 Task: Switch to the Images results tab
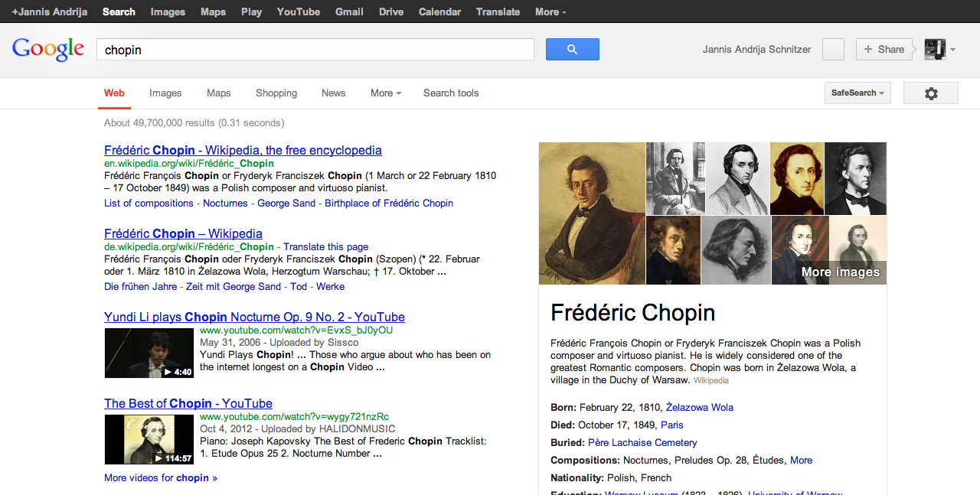pos(165,93)
